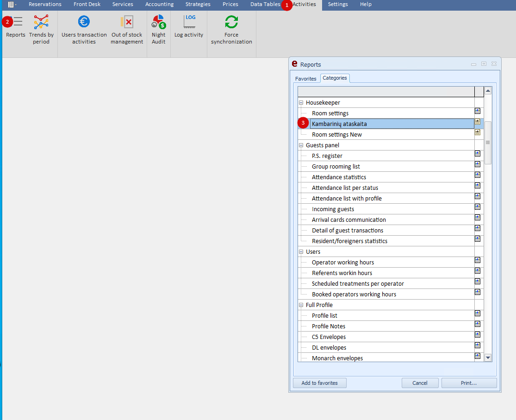The image size is (516, 420).
Task: Click report icon next to Incoming guests
Action: coord(478,207)
